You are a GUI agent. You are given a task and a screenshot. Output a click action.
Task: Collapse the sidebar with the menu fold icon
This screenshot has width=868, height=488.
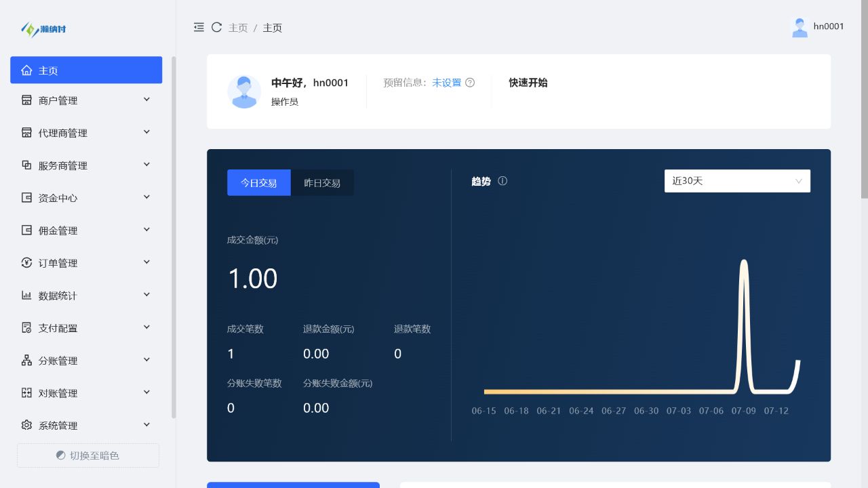pyautogui.click(x=199, y=27)
